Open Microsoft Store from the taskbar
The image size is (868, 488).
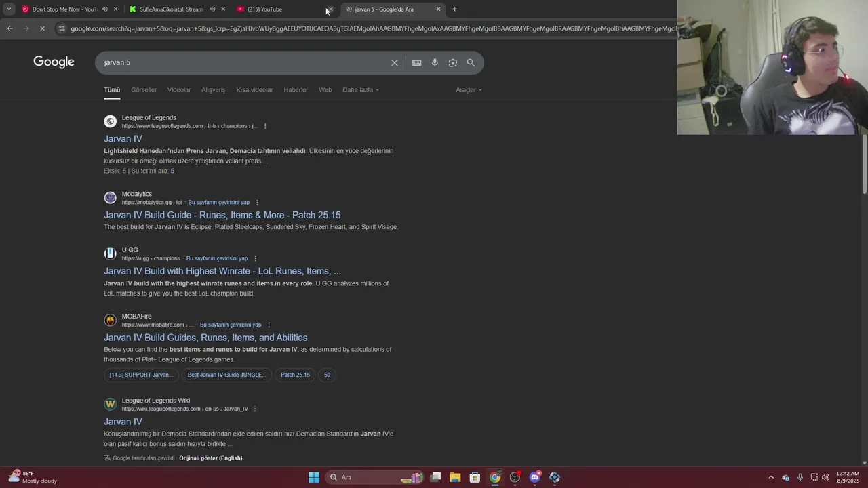click(475, 477)
